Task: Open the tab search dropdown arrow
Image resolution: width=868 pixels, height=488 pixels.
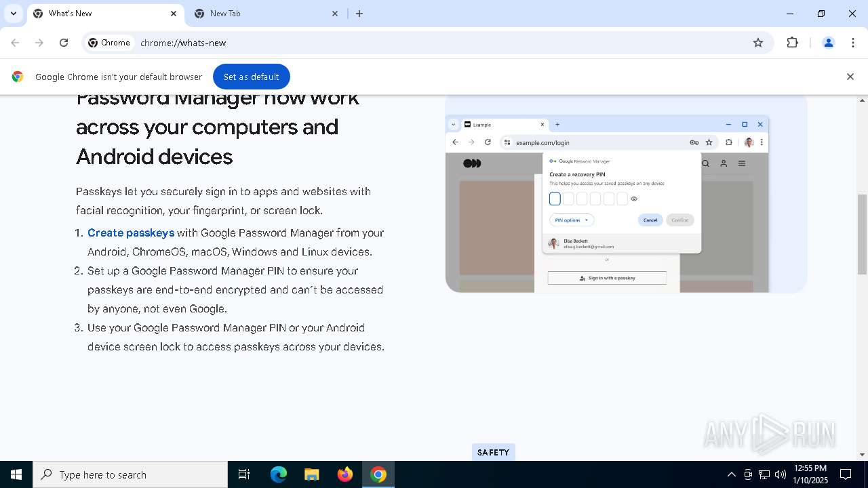Action: pyautogui.click(x=13, y=14)
